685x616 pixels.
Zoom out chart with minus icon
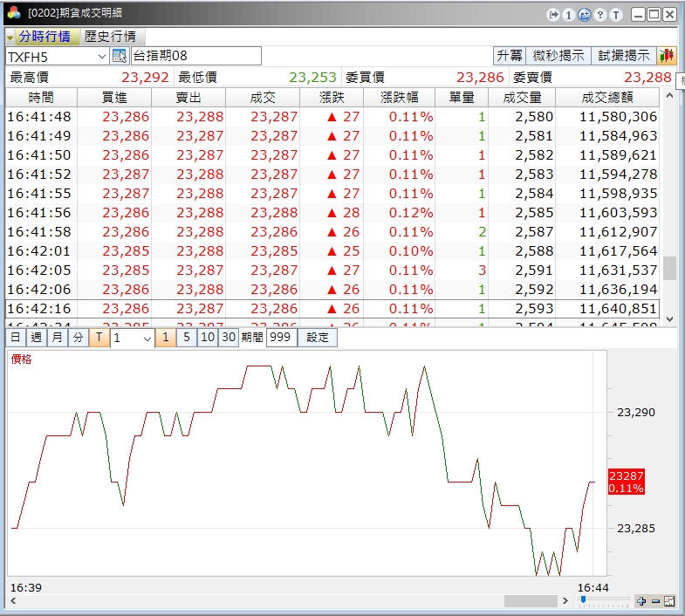pyautogui.click(x=655, y=601)
